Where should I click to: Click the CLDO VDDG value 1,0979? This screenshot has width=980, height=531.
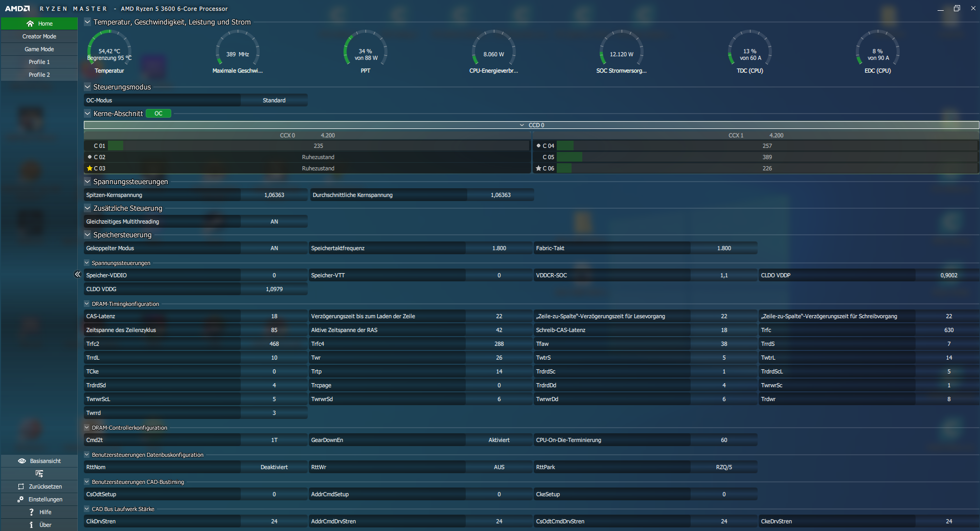274,289
